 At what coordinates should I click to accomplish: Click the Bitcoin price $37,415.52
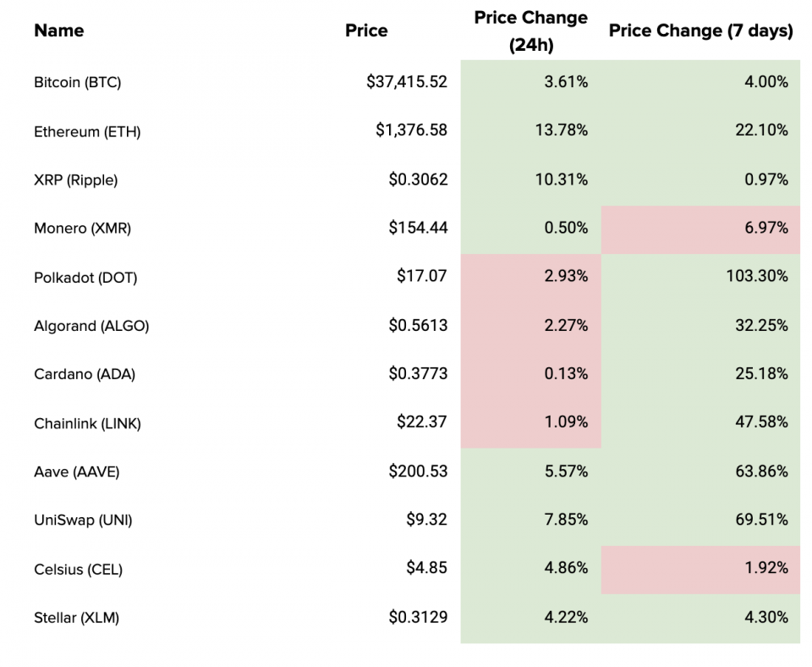click(x=407, y=82)
